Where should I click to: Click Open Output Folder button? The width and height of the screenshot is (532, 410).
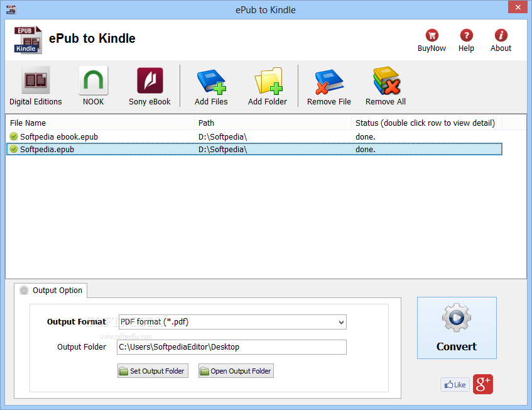pyautogui.click(x=236, y=371)
